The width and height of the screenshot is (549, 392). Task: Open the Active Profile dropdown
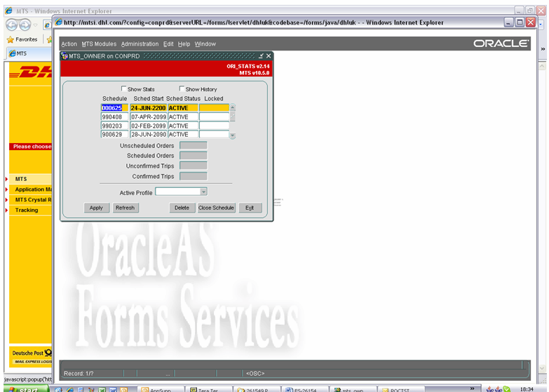[203, 191]
